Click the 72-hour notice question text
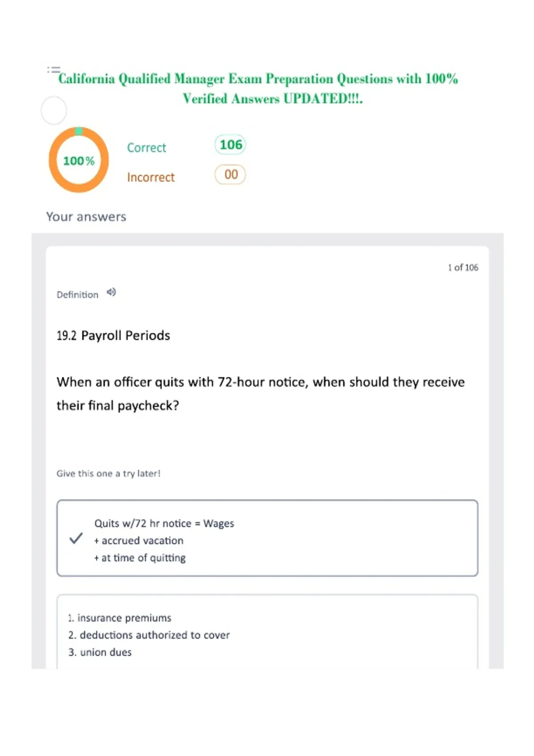 (261, 394)
